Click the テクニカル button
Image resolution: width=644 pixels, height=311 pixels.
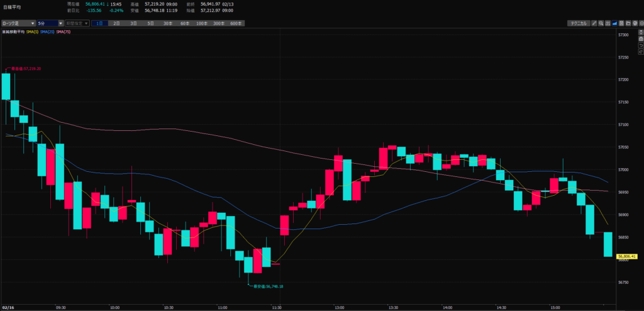(x=577, y=23)
